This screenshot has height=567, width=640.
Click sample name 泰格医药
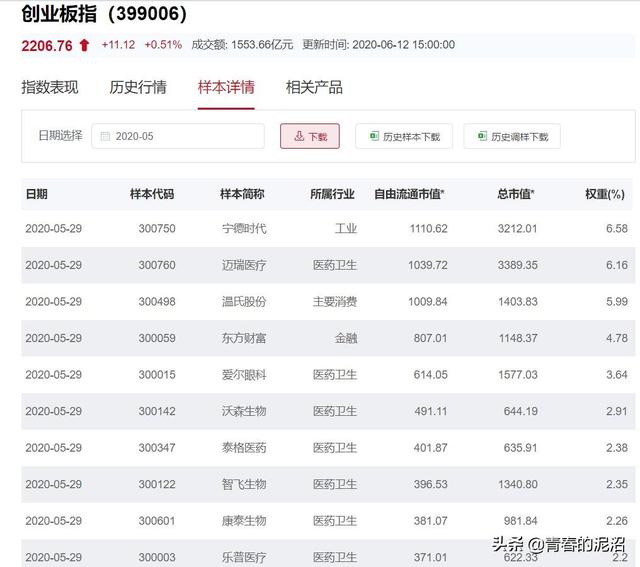(244, 448)
